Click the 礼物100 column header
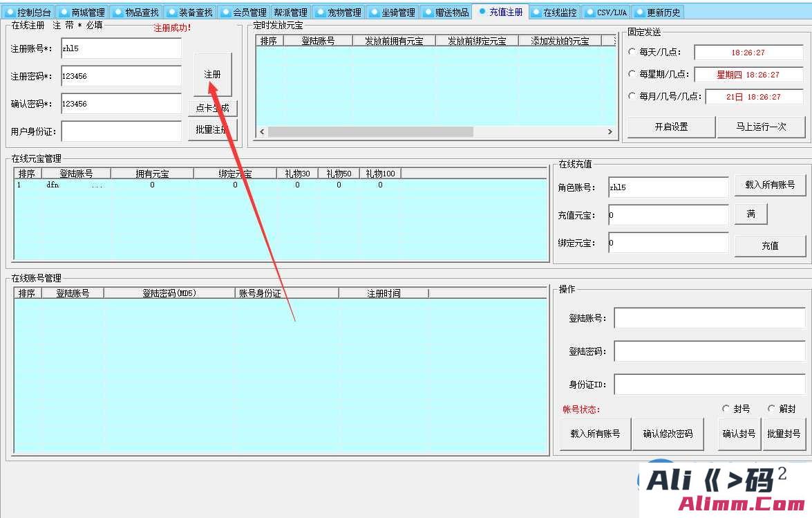812x518 pixels. tap(380, 174)
